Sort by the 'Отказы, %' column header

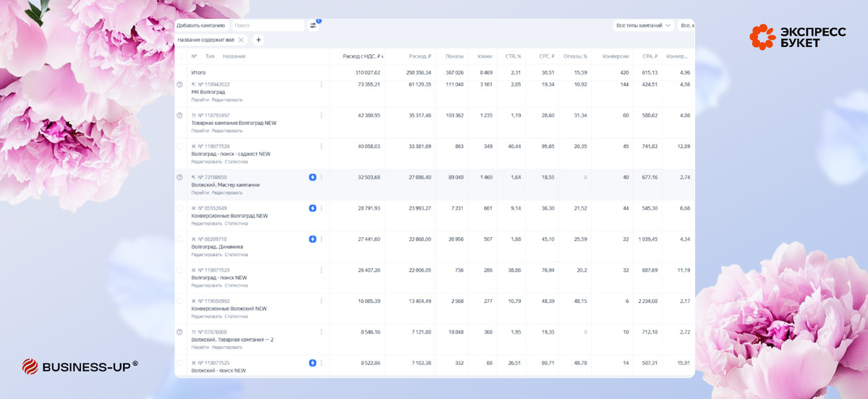coord(576,56)
